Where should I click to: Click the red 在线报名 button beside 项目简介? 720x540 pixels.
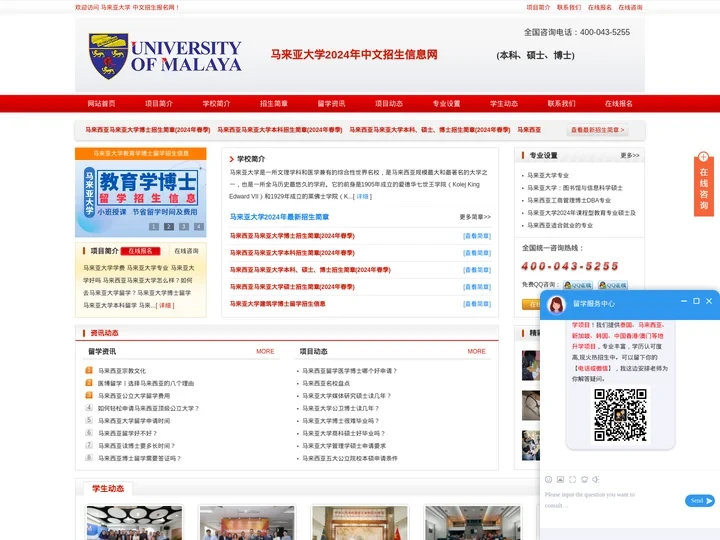tap(141, 251)
